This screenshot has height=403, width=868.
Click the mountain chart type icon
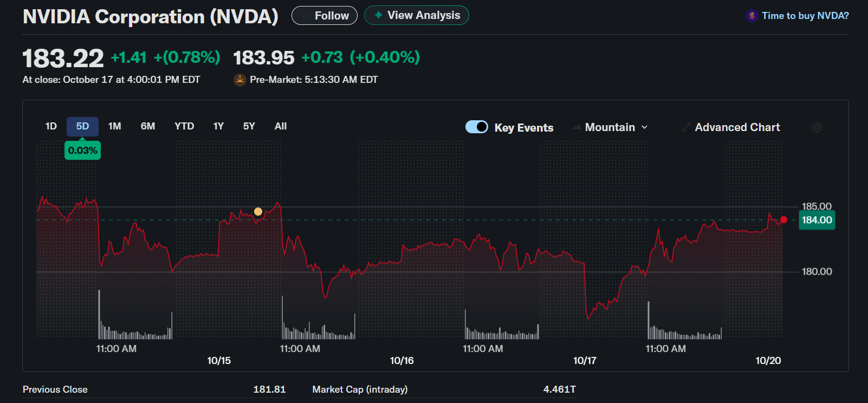point(576,127)
